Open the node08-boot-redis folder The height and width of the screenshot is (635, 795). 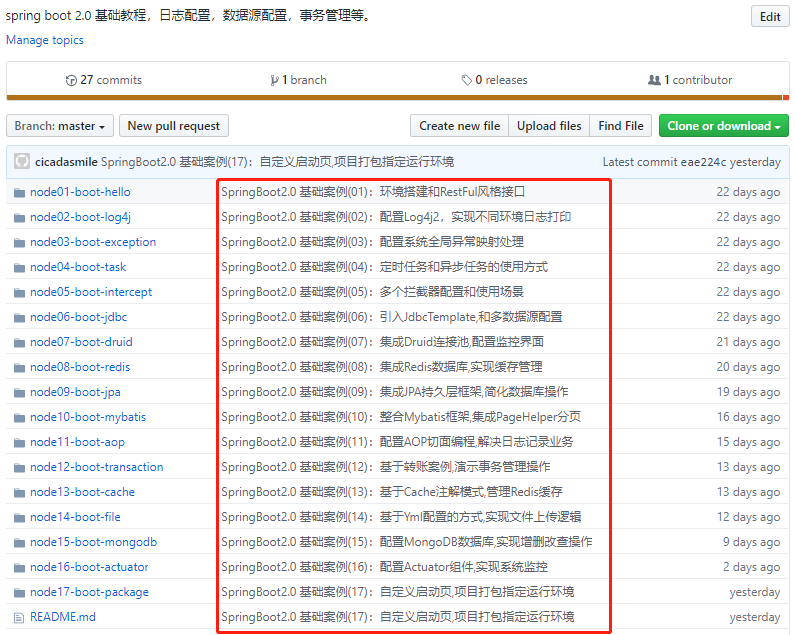coord(80,367)
